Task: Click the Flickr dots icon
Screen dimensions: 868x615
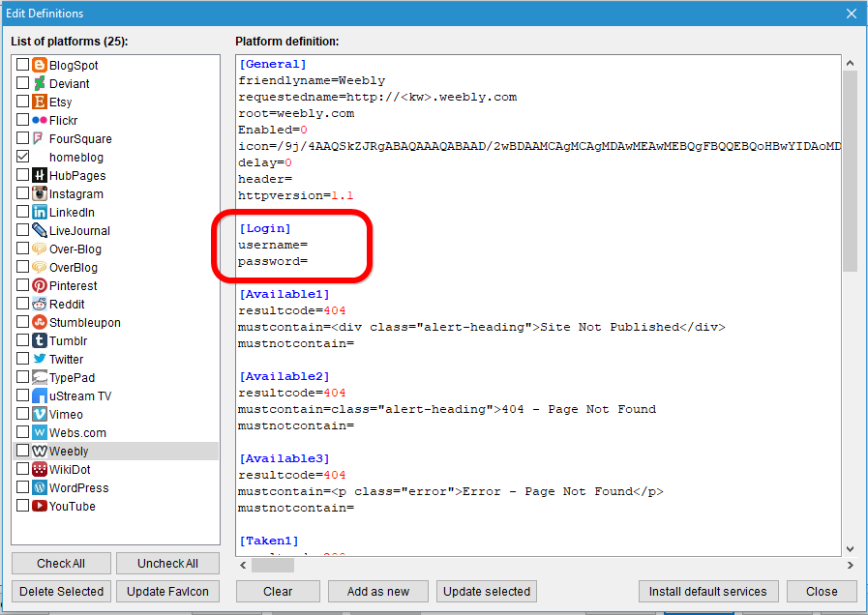Action: (x=40, y=120)
